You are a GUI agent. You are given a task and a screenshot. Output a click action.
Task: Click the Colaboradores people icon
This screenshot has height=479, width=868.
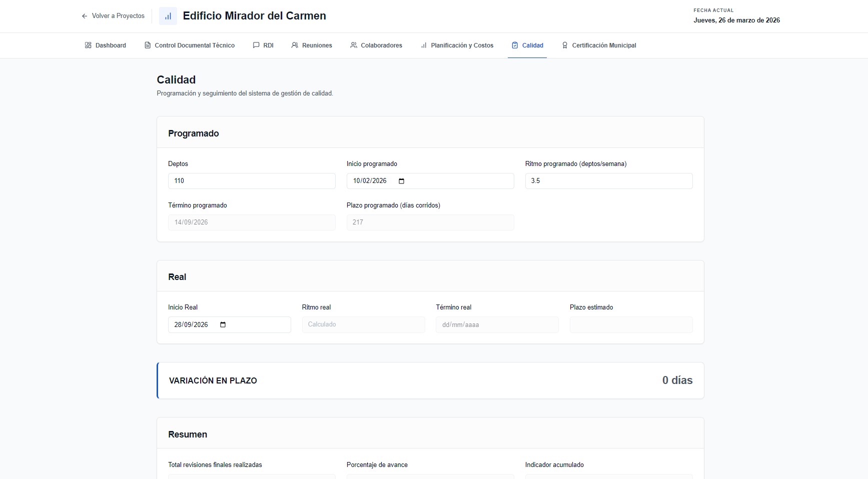354,45
